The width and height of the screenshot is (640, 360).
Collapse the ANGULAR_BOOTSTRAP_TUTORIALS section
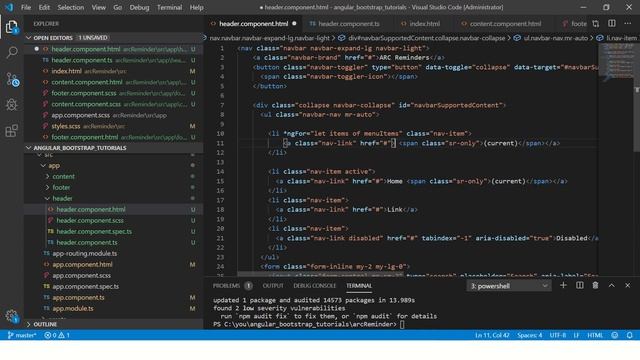pos(114,148)
